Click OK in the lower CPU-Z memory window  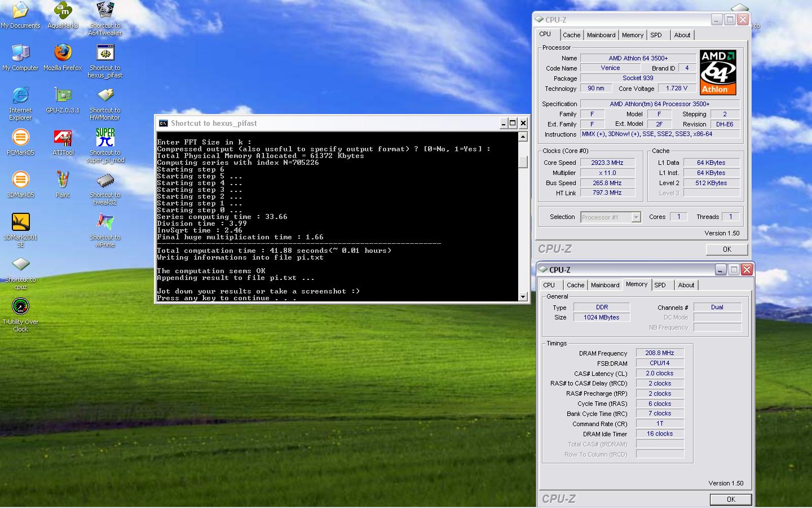point(731,500)
